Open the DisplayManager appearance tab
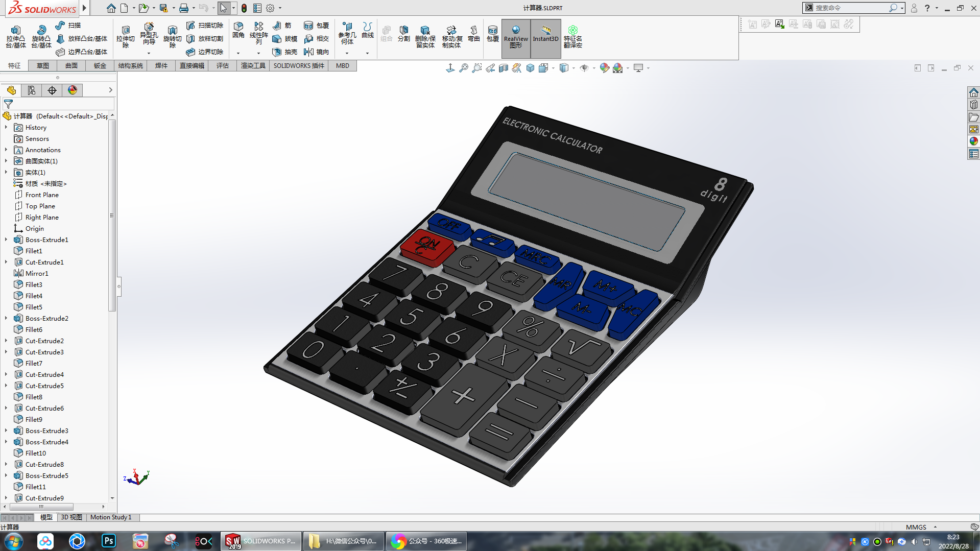 coord(73,90)
